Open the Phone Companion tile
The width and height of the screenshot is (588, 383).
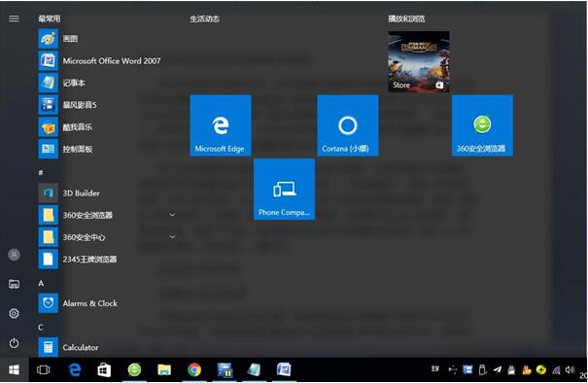coord(284,189)
